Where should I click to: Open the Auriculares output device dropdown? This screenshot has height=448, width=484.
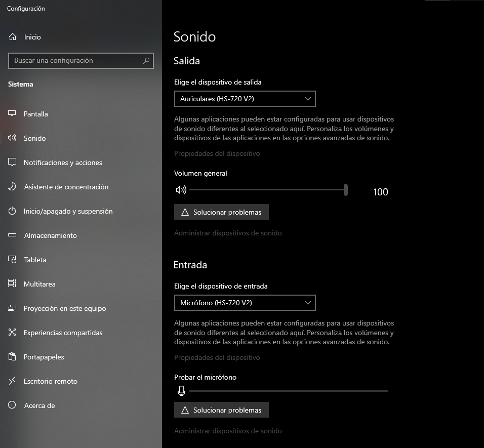pos(245,99)
